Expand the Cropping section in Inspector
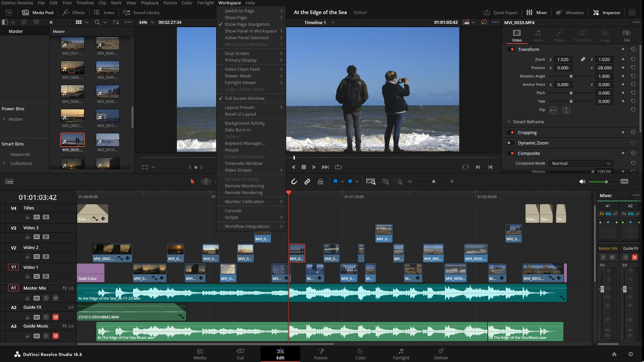This screenshot has height=362, width=644. coord(527,132)
